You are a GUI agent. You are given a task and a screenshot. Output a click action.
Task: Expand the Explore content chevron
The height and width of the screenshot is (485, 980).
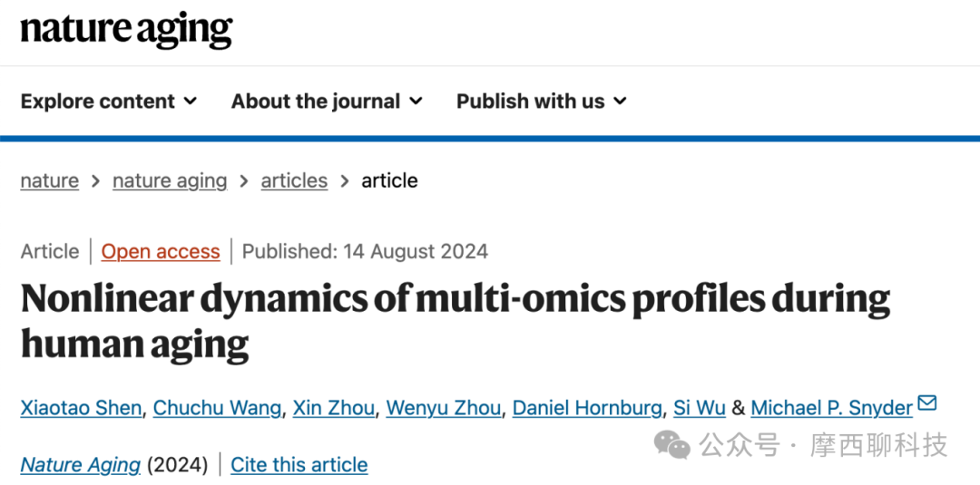point(191,102)
